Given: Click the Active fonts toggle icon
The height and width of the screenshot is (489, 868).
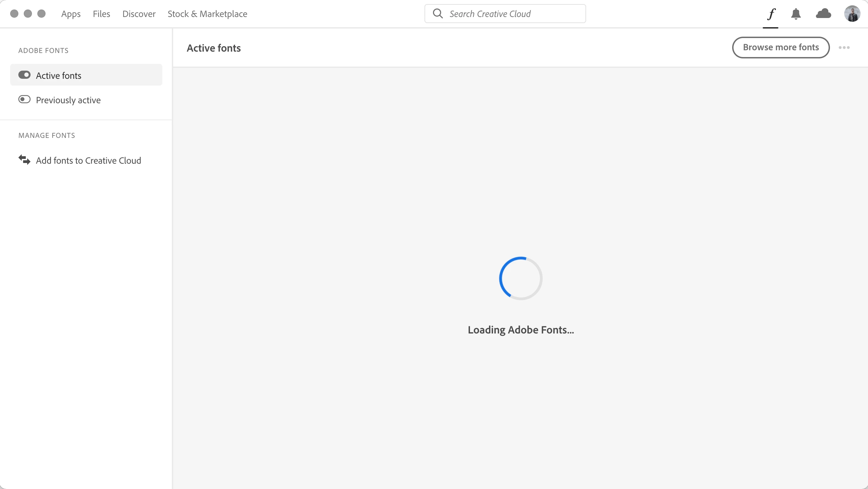Looking at the screenshot, I should pyautogui.click(x=24, y=75).
